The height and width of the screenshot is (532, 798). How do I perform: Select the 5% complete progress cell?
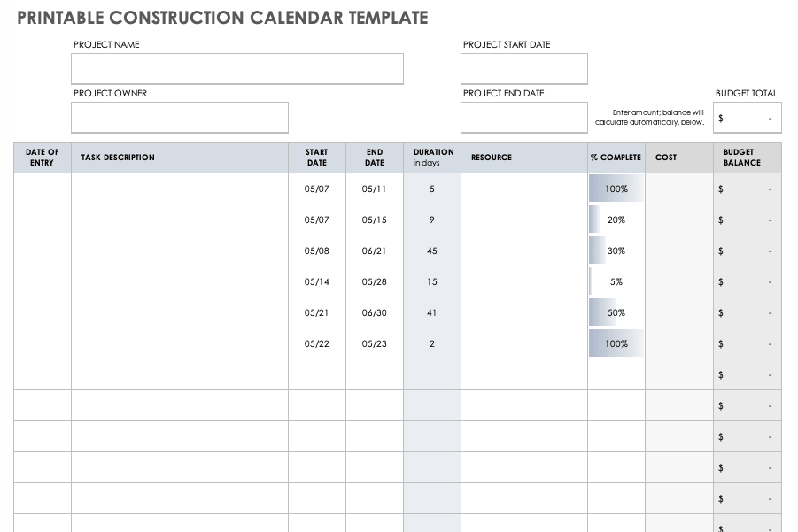point(616,281)
